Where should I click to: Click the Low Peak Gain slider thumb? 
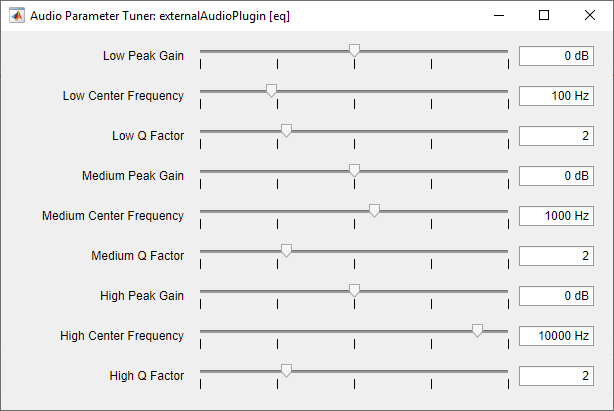tap(354, 50)
